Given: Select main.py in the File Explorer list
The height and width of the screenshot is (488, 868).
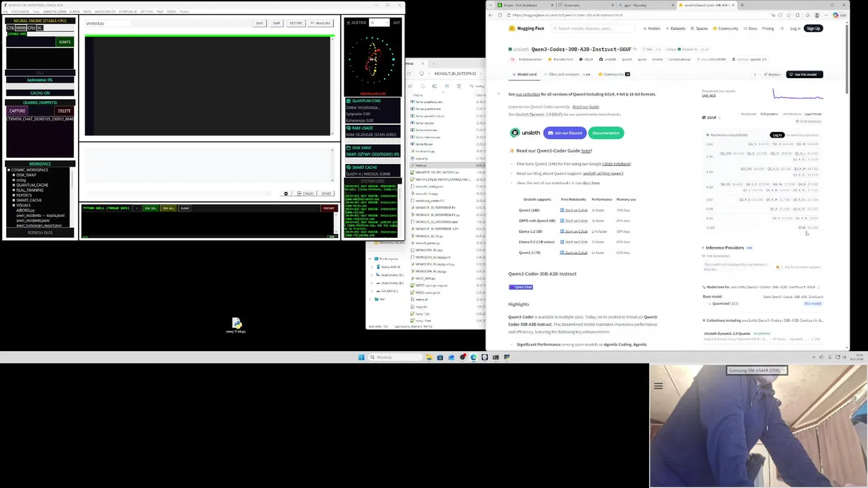Looking at the screenshot, I should (x=448, y=165).
